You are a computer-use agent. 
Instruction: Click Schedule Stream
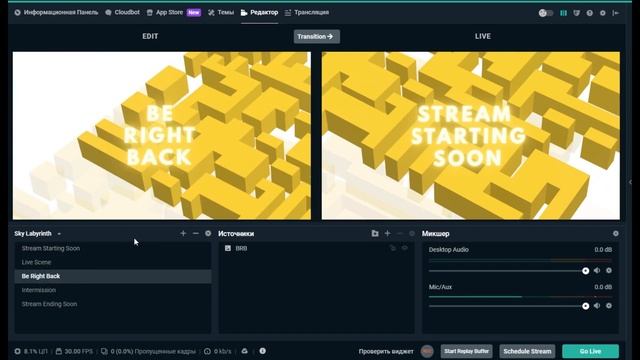tap(527, 351)
